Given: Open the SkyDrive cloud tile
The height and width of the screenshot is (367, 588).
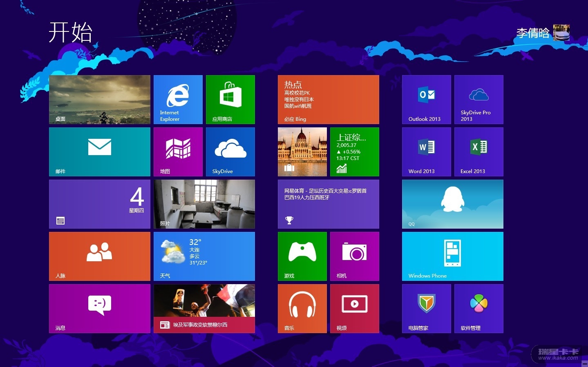Looking at the screenshot, I should click(230, 152).
